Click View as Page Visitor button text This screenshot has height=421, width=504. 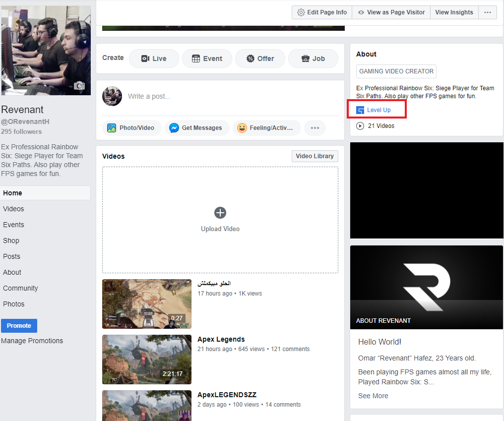(x=396, y=12)
